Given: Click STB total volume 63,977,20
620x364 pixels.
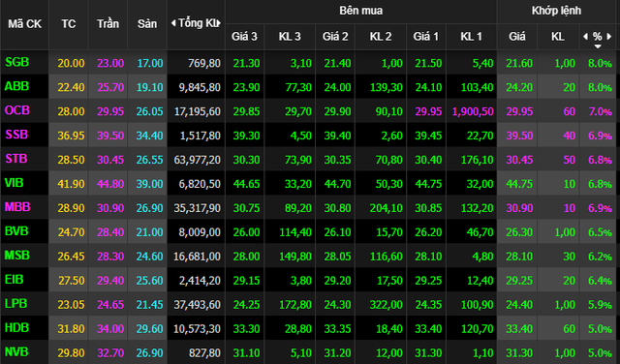Looking at the screenshot, I should point(198,160).
